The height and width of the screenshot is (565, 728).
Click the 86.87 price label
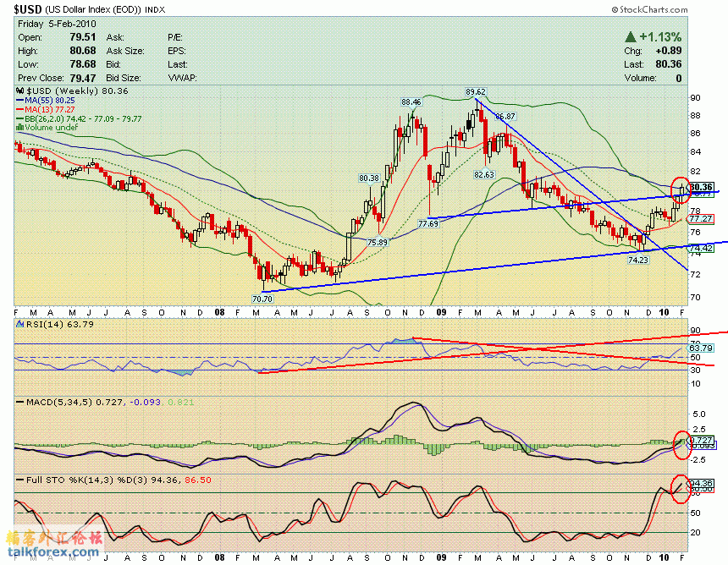coord(505,117)
